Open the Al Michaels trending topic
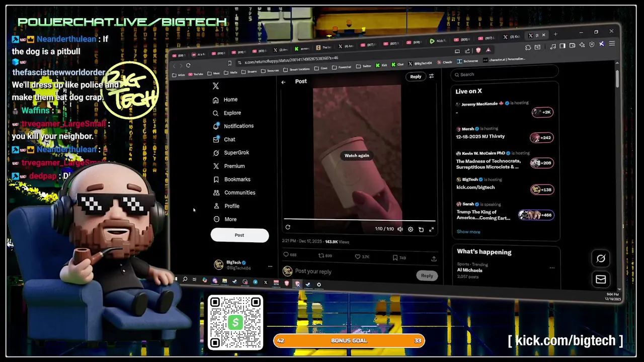Screen dimensions: 644x362 tap(469, 270)
